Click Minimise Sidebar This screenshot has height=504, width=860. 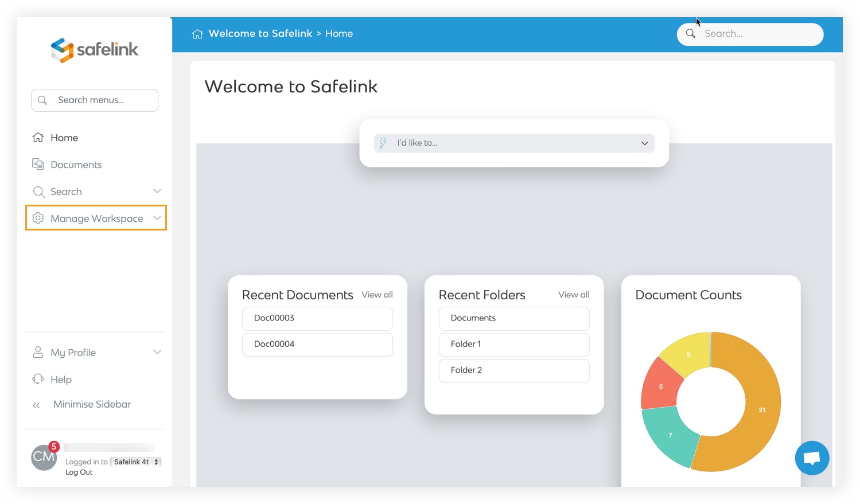click(x=92, y=404)
